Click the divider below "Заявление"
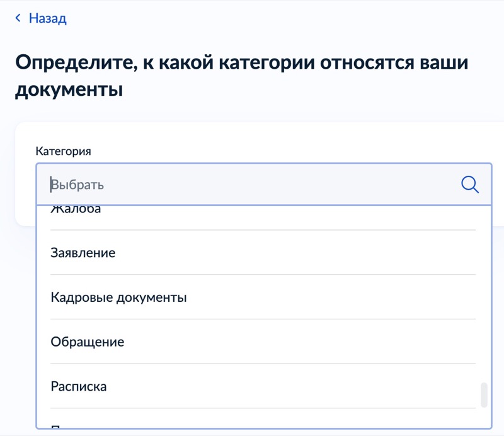This screenshot has height=436, width=504. tap(263, 275)
